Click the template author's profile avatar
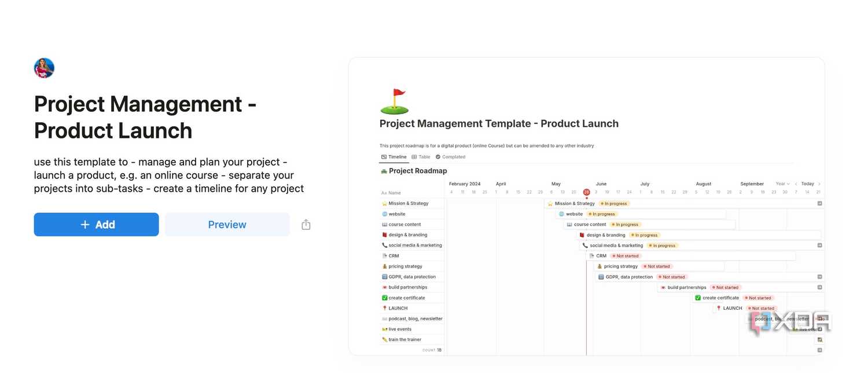The image size is (868, 373). pyautogui.click(x=44, y=68)
